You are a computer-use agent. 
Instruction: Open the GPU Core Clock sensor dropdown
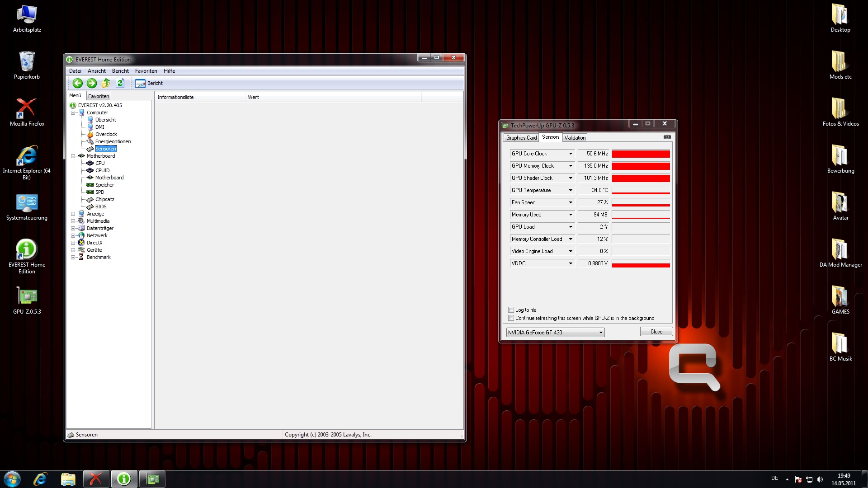(x=571, y=154)
